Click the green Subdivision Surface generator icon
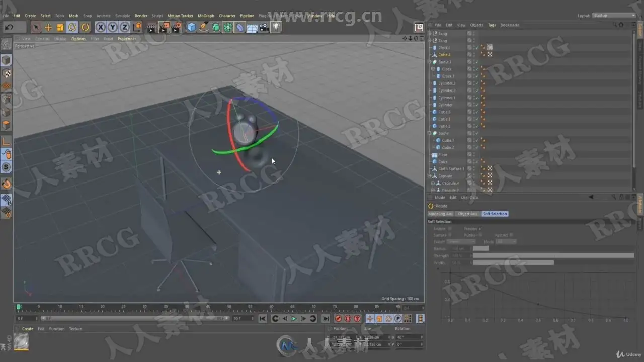 216,27
